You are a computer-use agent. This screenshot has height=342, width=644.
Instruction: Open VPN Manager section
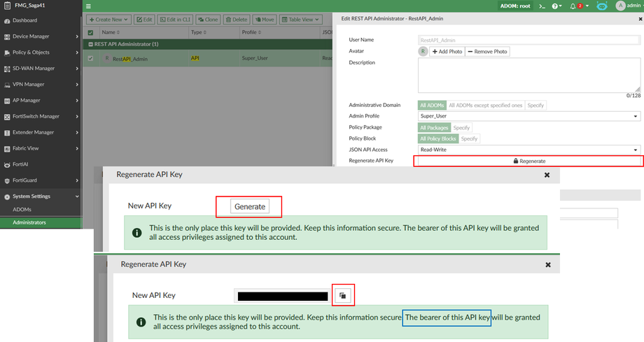(x=28, y=85)
